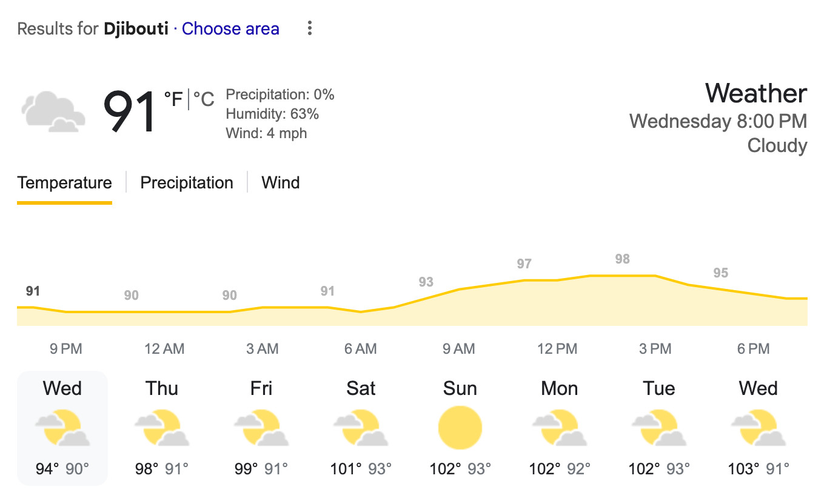Screen dimensions: 827x504
Task: Open the Choose area link
Action: coord(230,28)
